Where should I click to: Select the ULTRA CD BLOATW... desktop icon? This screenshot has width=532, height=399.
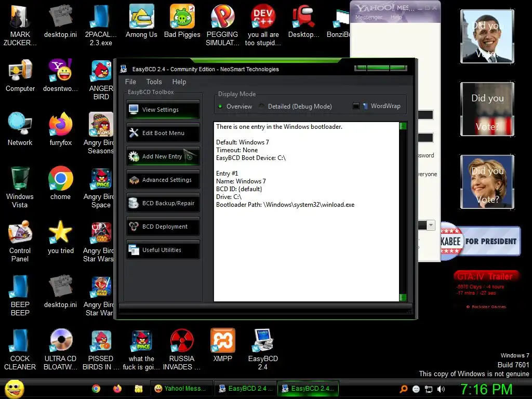pos(60,349)
